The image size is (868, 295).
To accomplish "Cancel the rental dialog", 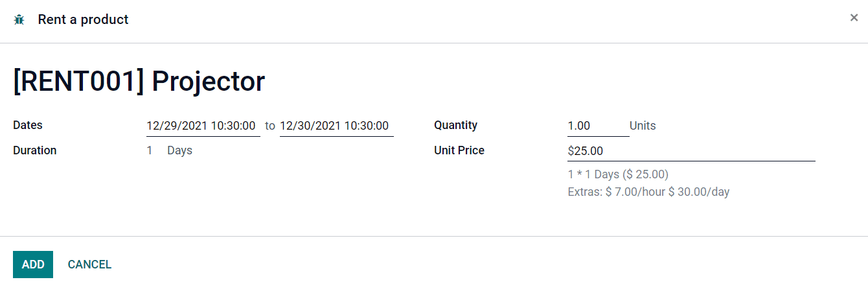I will point(89,265).
